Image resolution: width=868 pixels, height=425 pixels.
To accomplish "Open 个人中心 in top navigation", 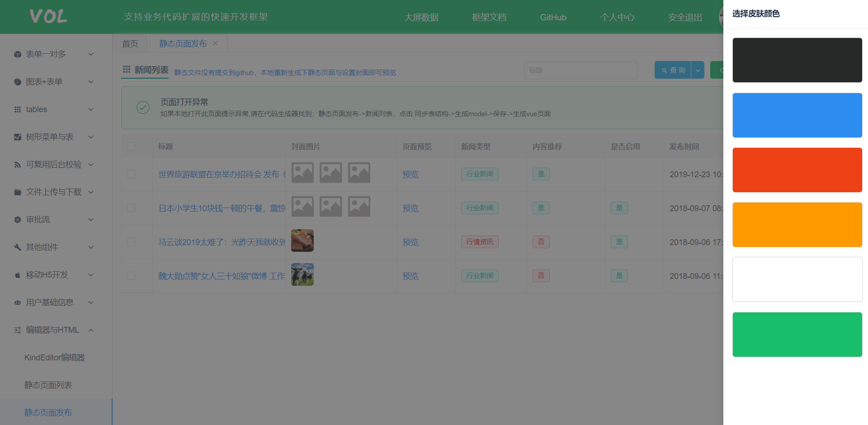I will pyautogui.click(x=618, y=17).
